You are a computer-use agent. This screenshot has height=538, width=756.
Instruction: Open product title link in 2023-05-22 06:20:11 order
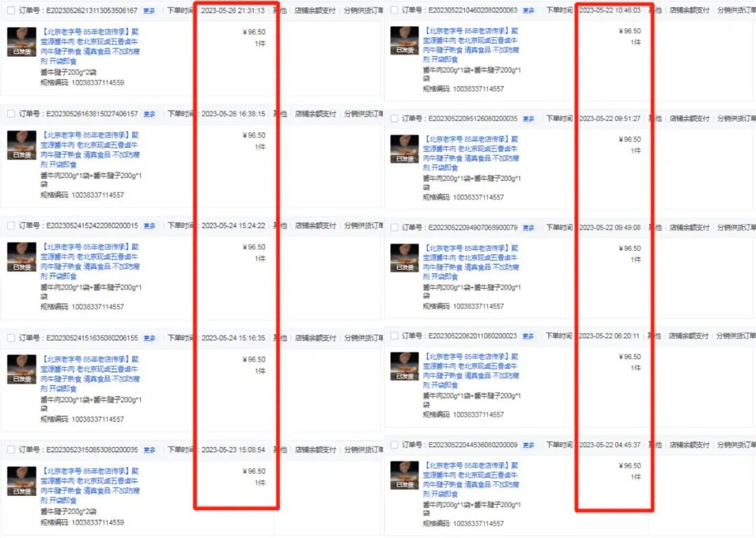471,371
